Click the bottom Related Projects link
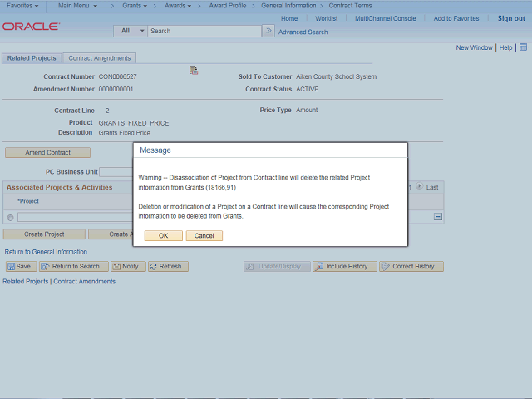 coord(26,281)
